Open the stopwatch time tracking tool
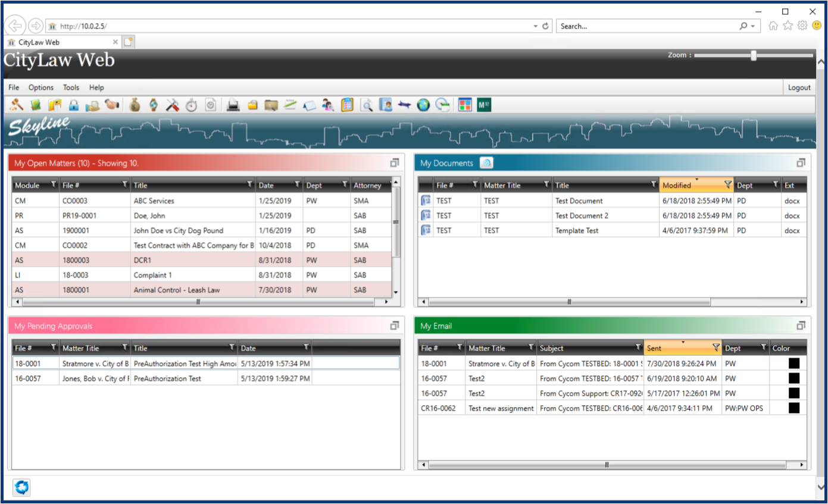The image size is (828, 504). coord(192,105)
